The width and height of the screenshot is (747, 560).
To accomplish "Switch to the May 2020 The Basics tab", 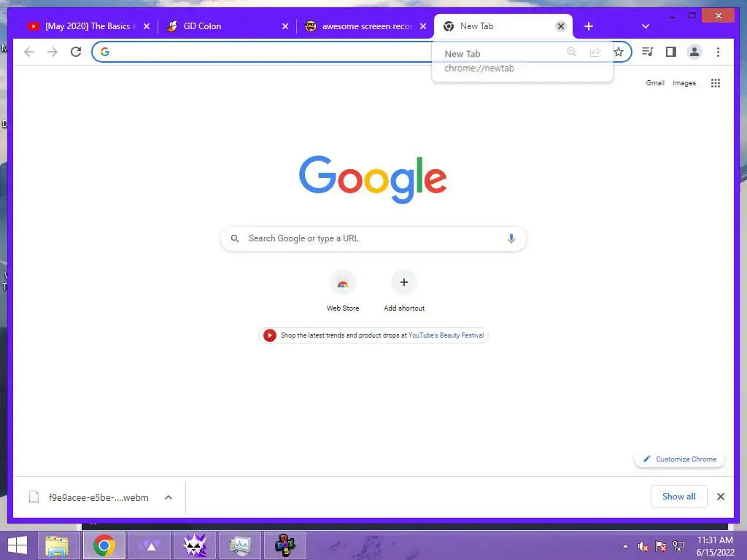I will (x=88, y=26).
